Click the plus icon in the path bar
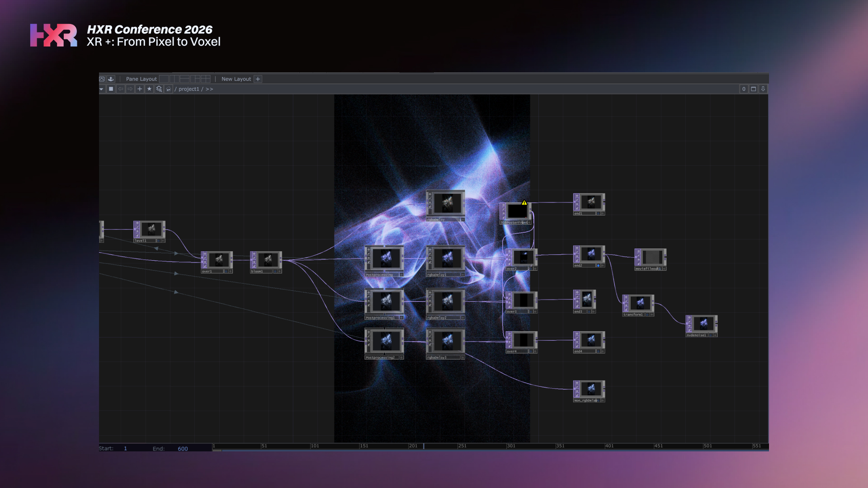This screenshot has height=488, width=868. 140,89
